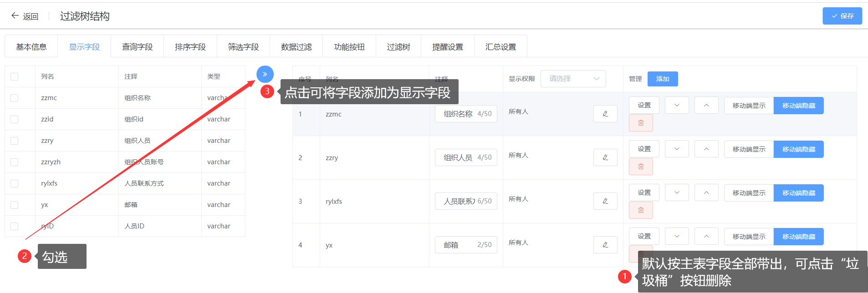
Task: Edit display permission for zzmc row
Action: [605, 114]
